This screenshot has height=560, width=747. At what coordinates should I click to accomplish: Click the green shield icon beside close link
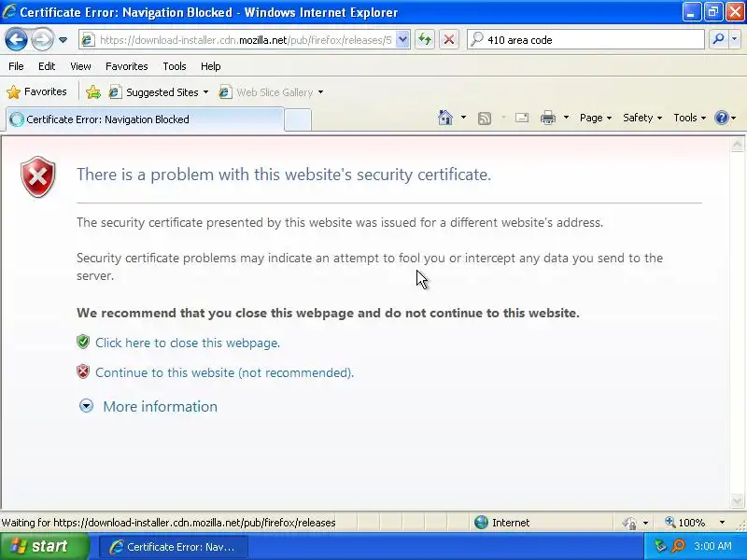[x=83, y=342]
